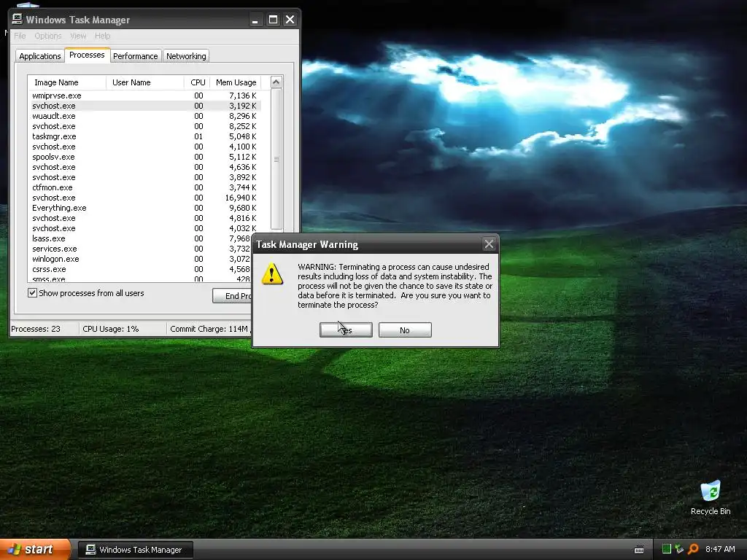Select the csrss.exe process
The image size is (747, 560).
(140, 270)
